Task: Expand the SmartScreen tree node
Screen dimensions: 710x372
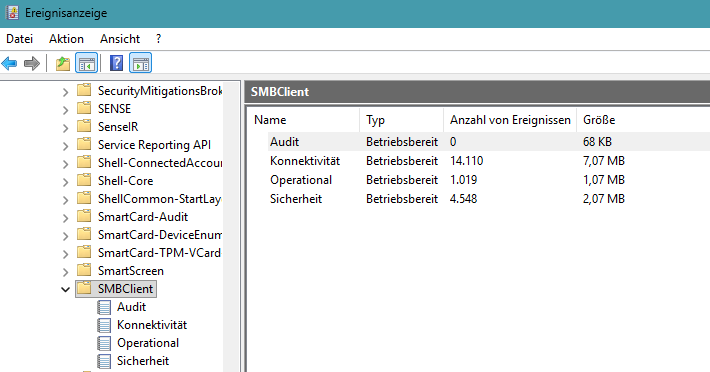Action: [x=65, y=272]
